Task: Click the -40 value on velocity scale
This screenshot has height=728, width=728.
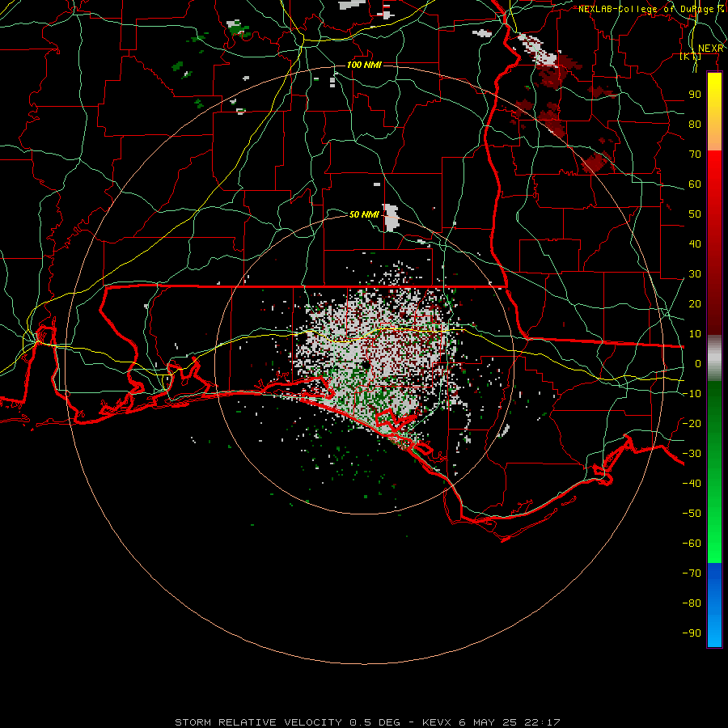Action: point(692,484)
